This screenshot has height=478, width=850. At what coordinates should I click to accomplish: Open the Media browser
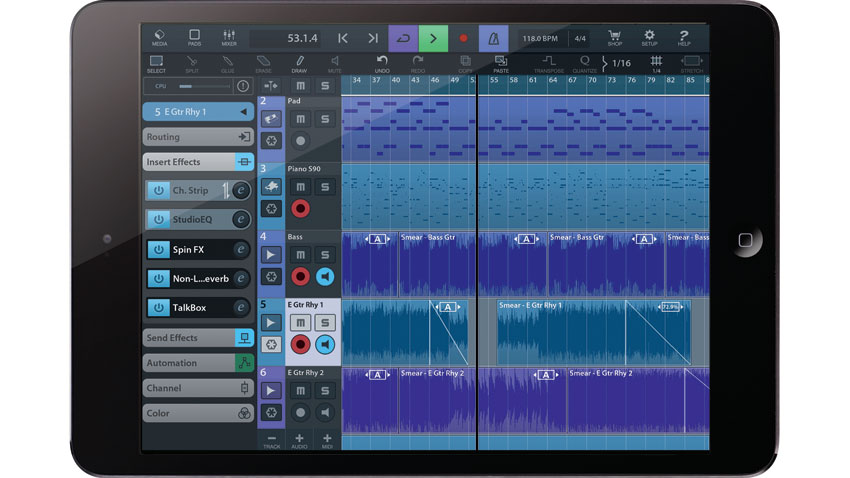coord(160,38)
